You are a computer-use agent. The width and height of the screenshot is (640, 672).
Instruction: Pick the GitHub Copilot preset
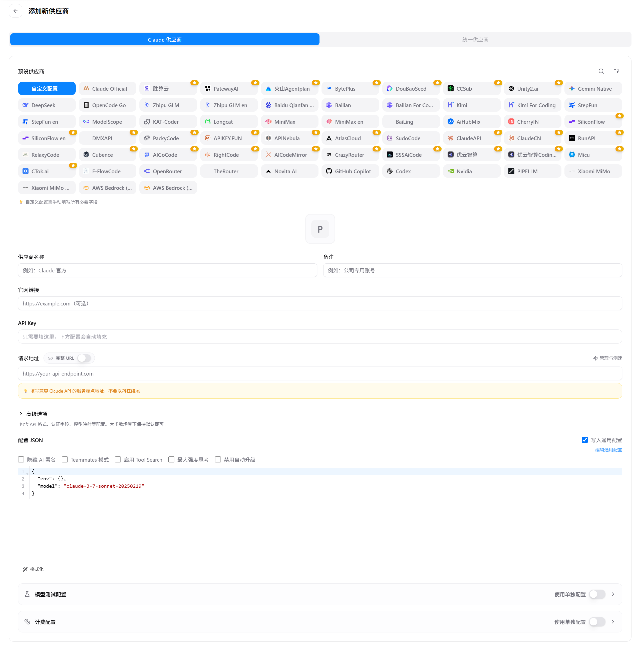[350, 171]
